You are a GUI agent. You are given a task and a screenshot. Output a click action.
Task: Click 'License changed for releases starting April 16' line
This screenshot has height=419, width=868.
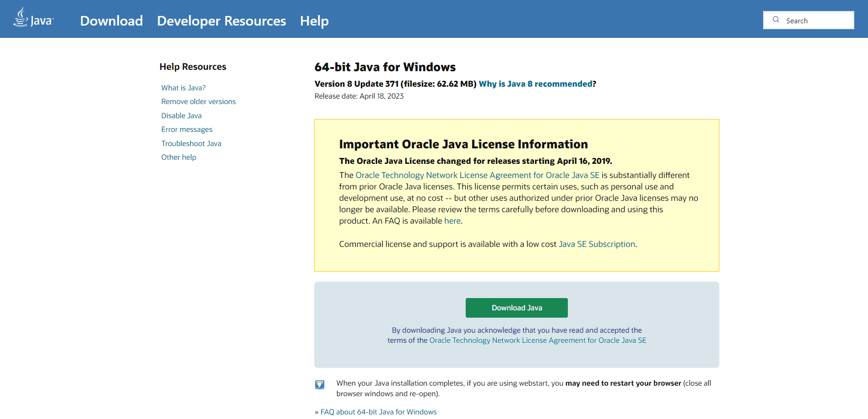tap(476, 161)
